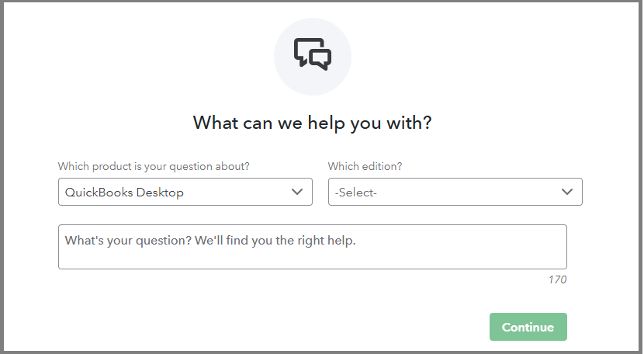Click the smaller right speech bubble
The height and width of the screenshot is (354, 644).
320,59
